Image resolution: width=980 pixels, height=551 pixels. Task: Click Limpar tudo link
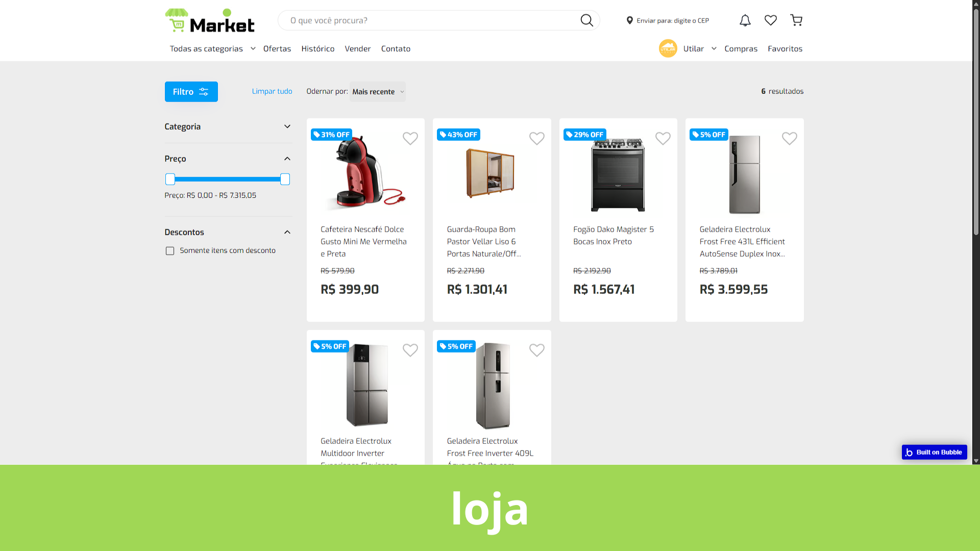(x=272, y=91)
